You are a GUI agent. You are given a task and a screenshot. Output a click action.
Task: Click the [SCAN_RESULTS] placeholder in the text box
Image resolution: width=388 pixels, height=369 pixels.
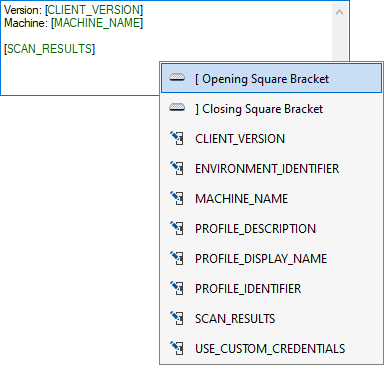(x=49, y=49)
